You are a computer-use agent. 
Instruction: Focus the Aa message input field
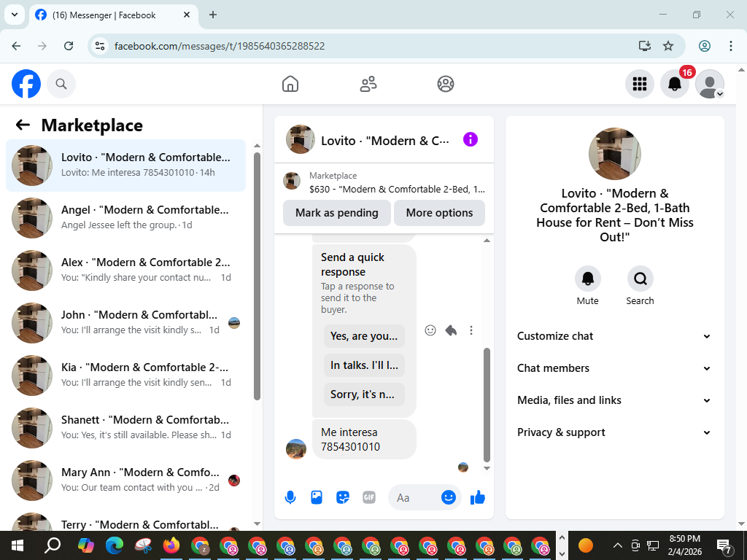coord(414,497)
